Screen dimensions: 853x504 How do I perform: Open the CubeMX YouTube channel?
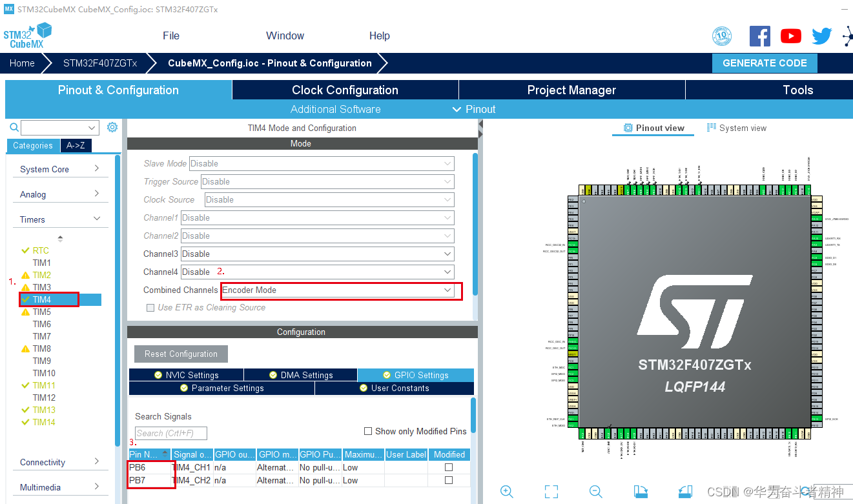tap(790, 35)
